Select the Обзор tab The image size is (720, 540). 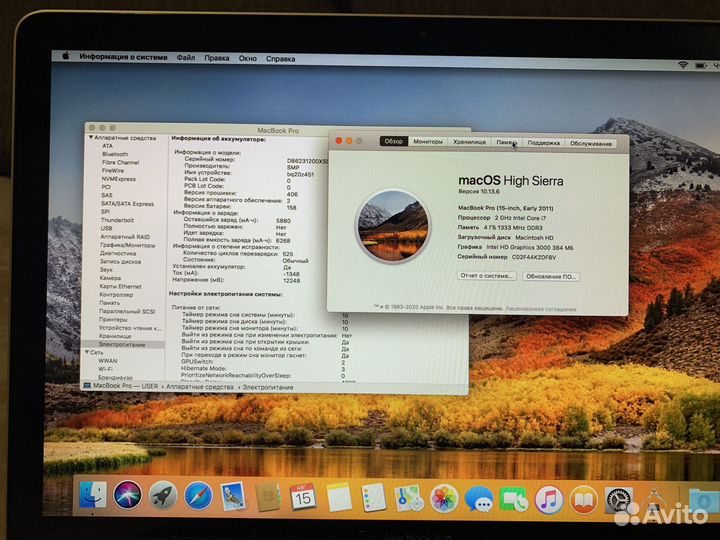[x=394, y=141]
